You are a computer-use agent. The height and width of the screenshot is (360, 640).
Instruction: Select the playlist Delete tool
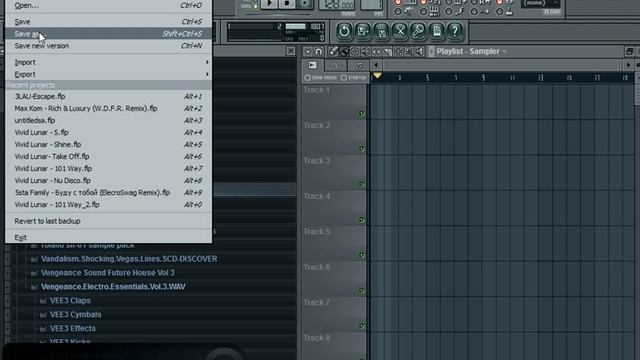point(355,51)
